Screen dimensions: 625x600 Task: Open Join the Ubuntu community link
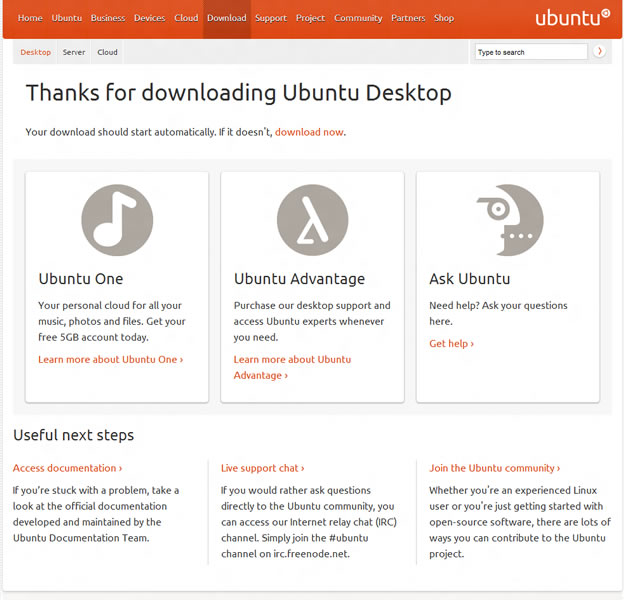click(494, 468)
